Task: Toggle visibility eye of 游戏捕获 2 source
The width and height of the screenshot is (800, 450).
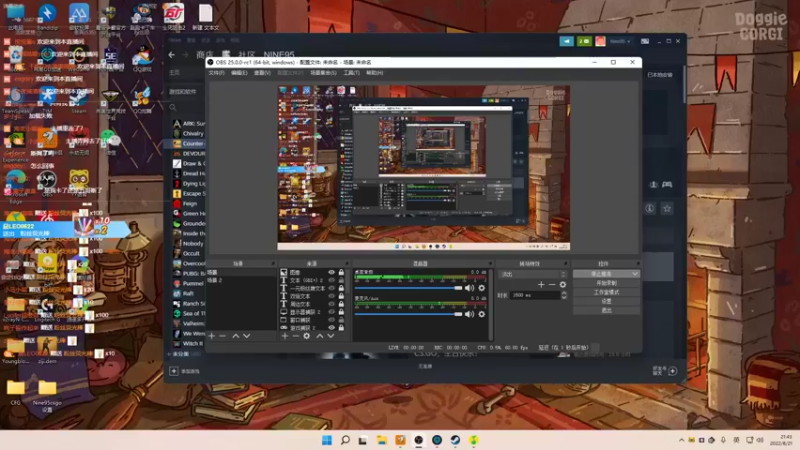Action: [x=332, y=328]
